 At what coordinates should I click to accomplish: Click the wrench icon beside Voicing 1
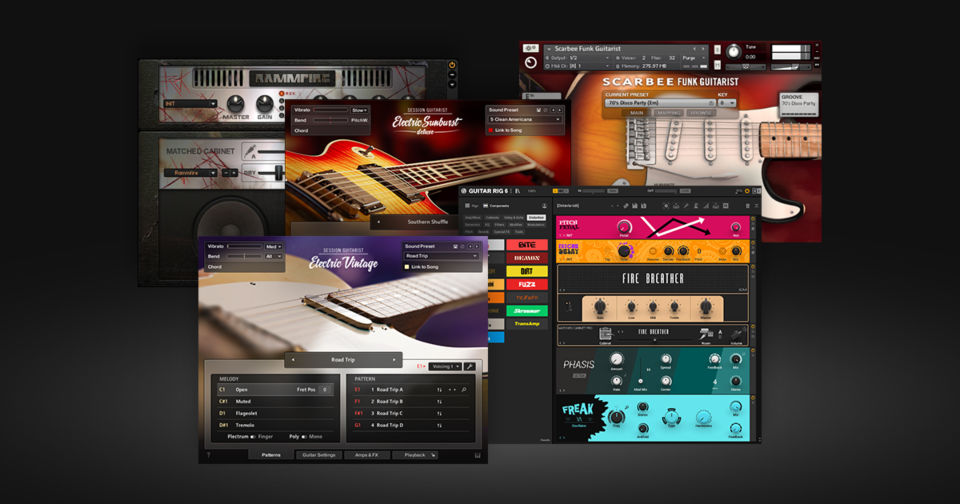pyautogui.click(x=470, y=367)
